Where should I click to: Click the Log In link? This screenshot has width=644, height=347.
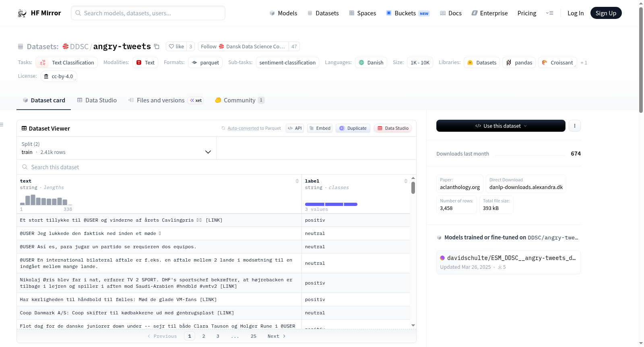(576, 13)
